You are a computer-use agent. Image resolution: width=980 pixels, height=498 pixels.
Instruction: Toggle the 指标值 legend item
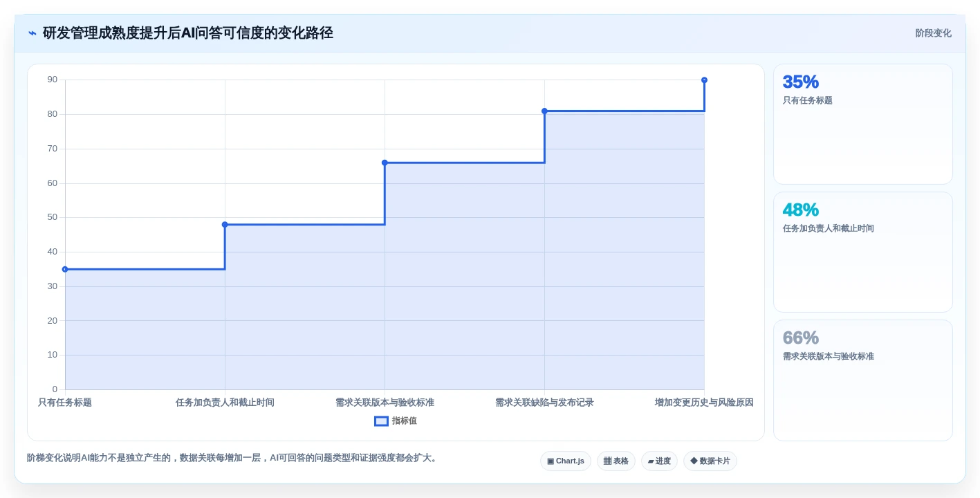(x=396, y=421)
